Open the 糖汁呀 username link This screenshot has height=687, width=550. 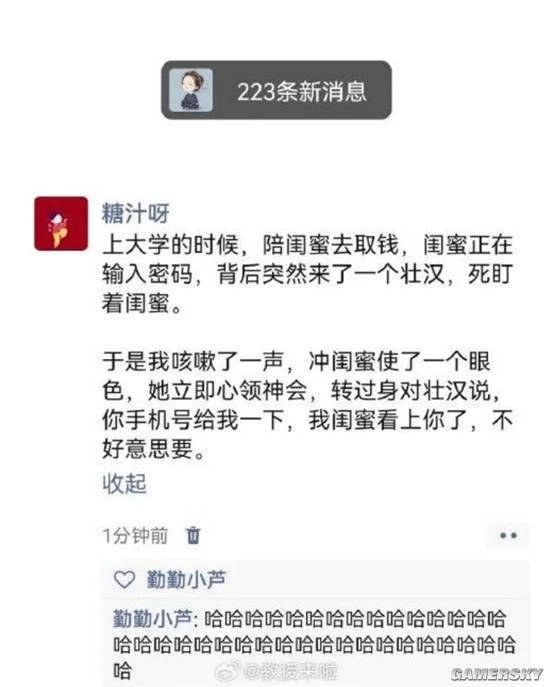(x=135, y=213)
